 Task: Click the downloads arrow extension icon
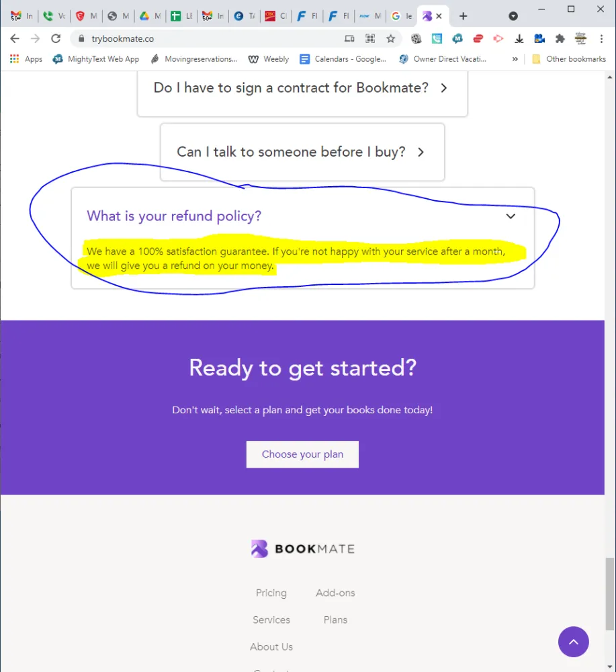[519, 38]
